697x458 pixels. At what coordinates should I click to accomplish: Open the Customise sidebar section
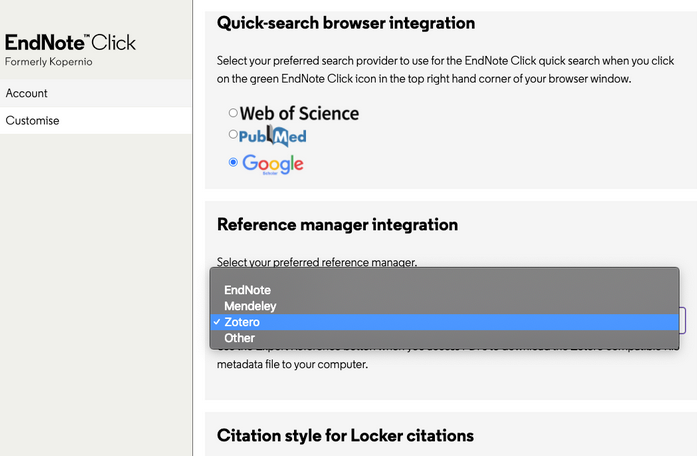(96, 121)
